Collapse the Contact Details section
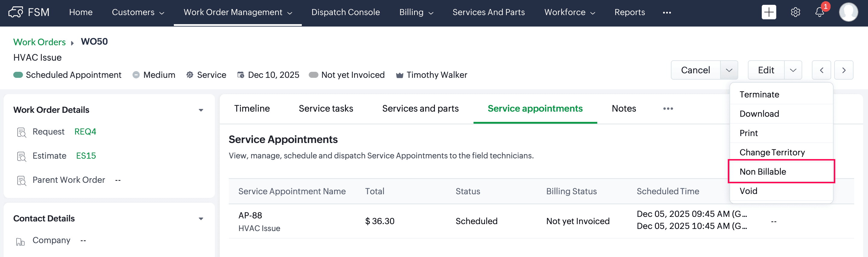 (201, 219)
